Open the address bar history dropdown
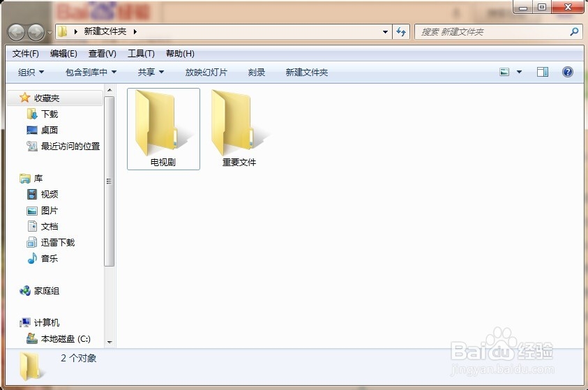Viewport: 588px width, 390px height. click(x=385, y=32)
